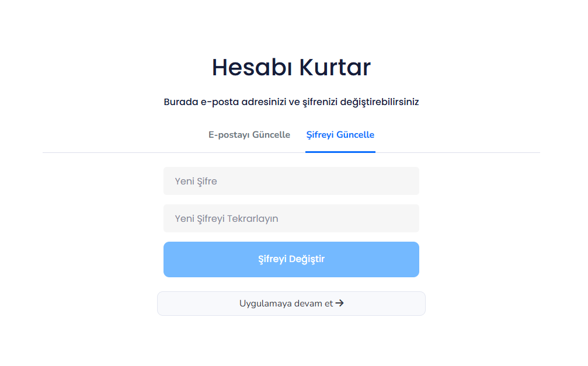Click the Şifreyi Değiştir button label text
Image resolution: width=588 pixels, height=366 pixels.
tap(291, 258)
